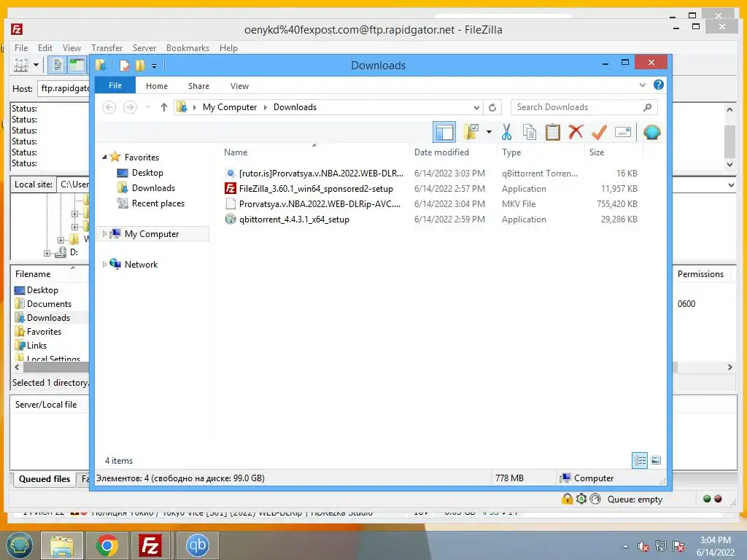Select Downloads under Favorites
Screen dimensions: 747x560
[153, 188]
